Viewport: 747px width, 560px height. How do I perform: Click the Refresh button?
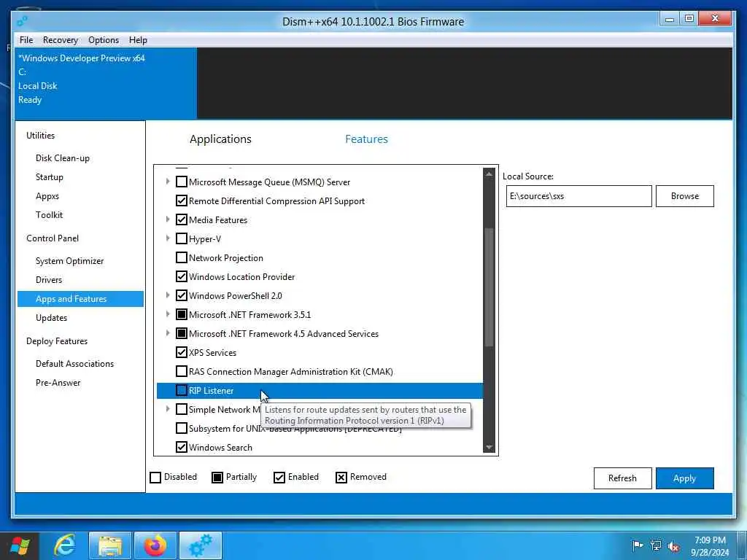point(622,478)
